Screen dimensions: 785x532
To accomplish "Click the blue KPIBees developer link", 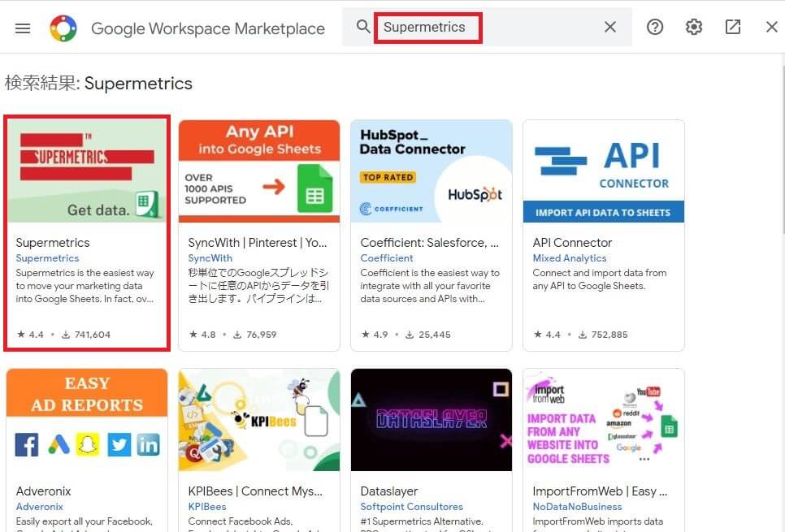I will click(x=206, y=507).
